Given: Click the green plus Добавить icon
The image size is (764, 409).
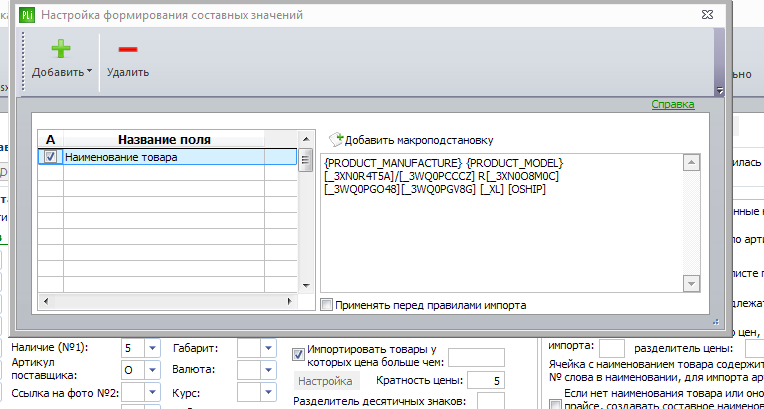Looking at the screenshot, I should 61,49.
